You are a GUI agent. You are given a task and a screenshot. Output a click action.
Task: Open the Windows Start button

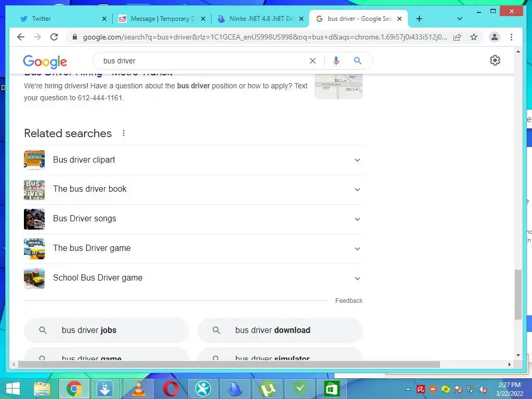(x=13, y=389)
